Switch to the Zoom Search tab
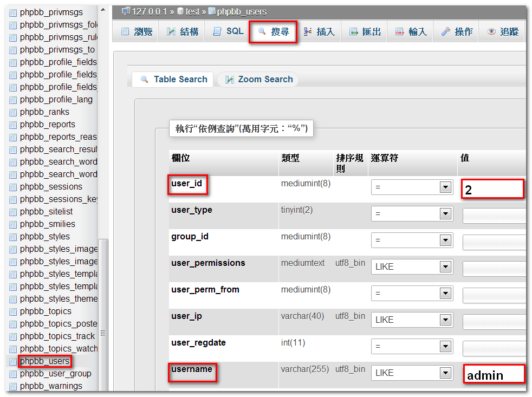 (x=258, y=80)
